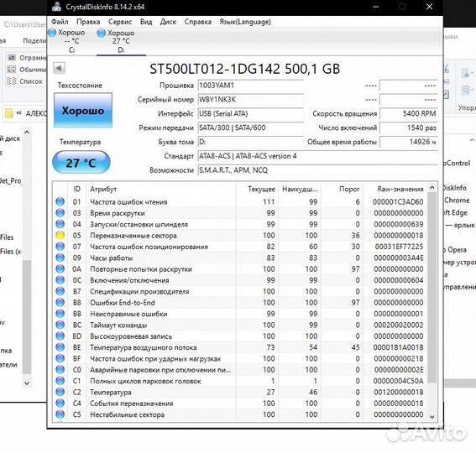Click the power-on count 1540 раз

pos(409,128)
